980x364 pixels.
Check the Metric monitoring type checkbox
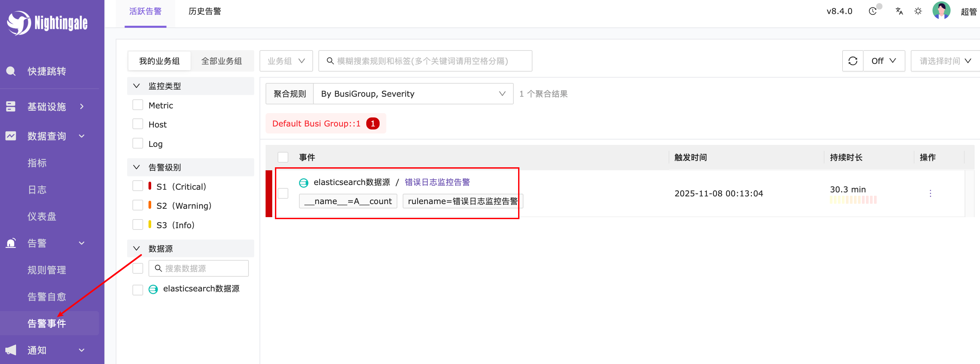point(138,105)
